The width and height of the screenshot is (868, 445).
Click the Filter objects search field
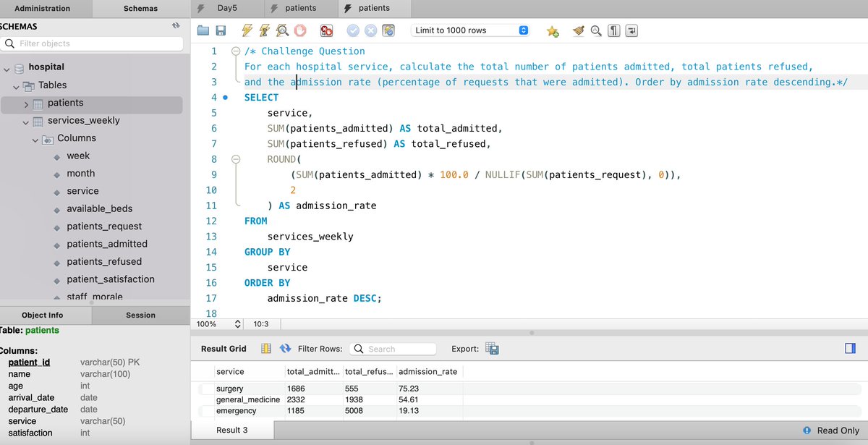[91, 43]
